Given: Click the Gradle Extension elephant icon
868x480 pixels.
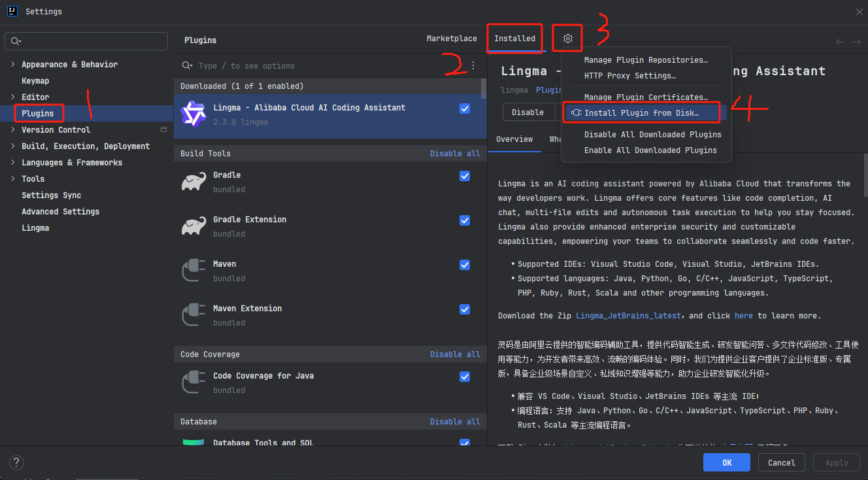Looking at the screenshot, I should click(x=193, y=226).
